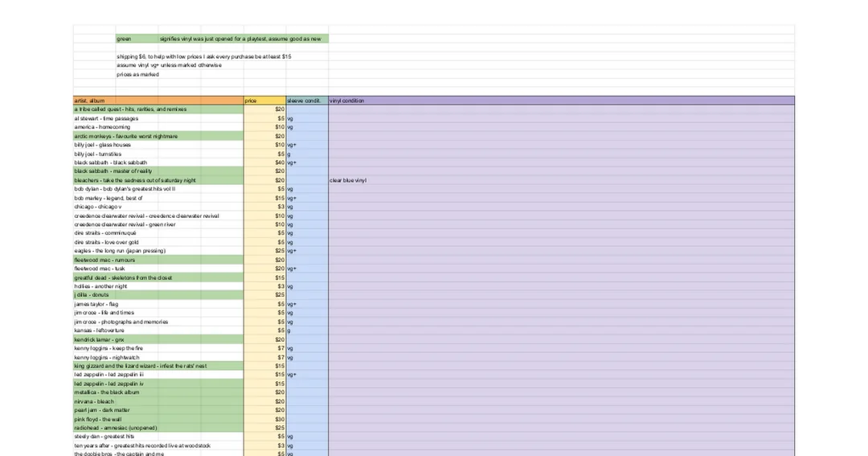Select 'fleetwood mac - tusk' cell
The image size is (868, 456).
click(x=158, y=269)
